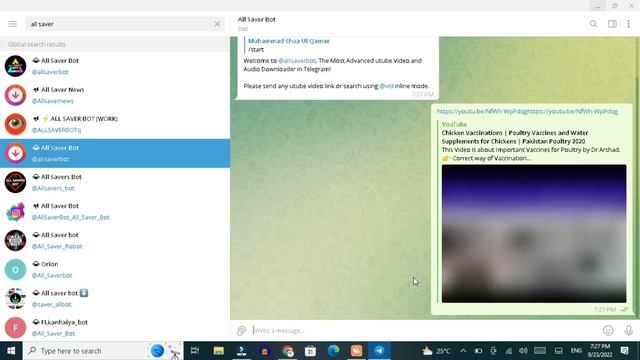Click the 'Chicken Vaccinations | Poultry Vaccines' preview title
Image resolution: width=640 pixels, height=360 pixels.
pyautogui.click(x=515, y=137)
